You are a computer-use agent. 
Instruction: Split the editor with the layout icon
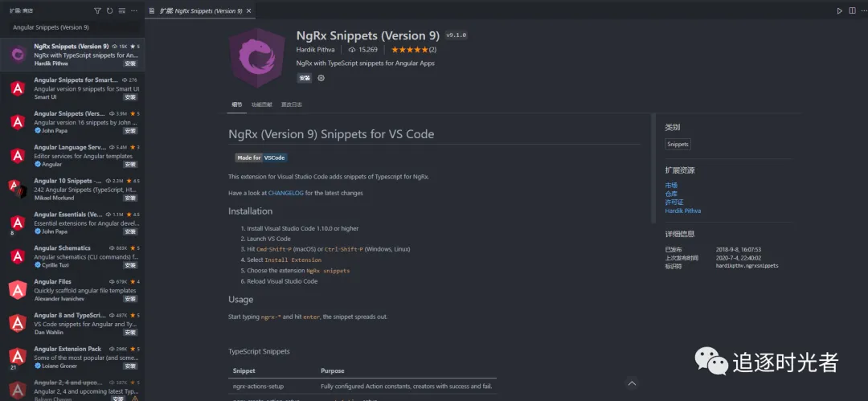852,10
